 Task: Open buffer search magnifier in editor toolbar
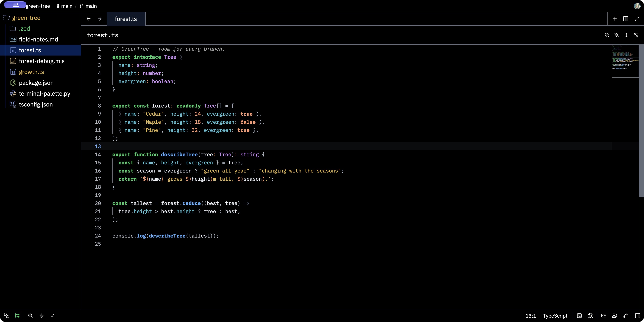(607, 35)
